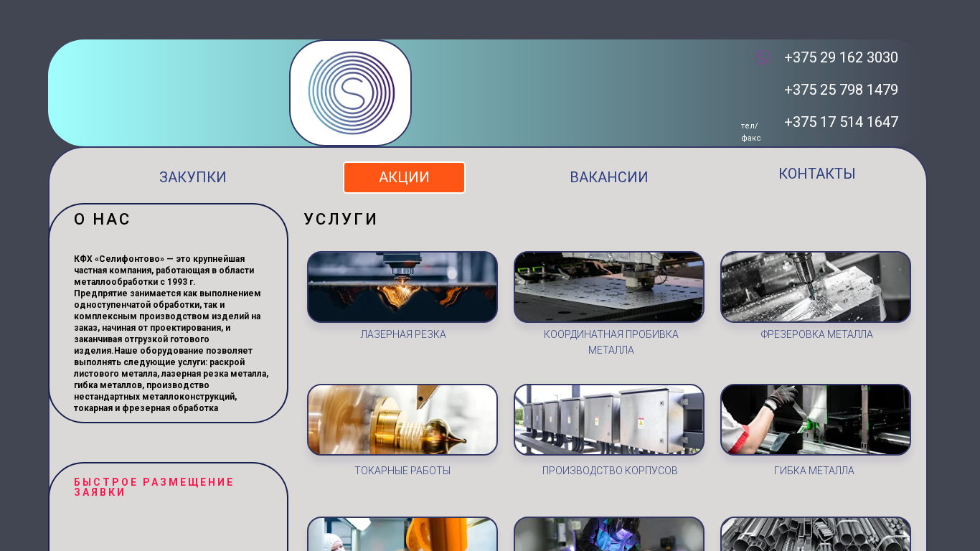Click the orange АКЦИИ button

(404, 177)
